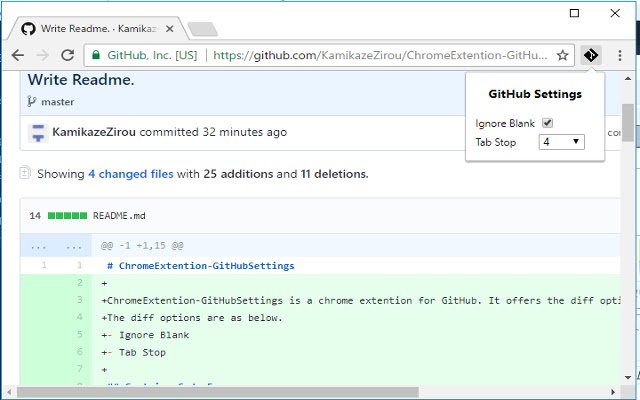The image size is (640, 400).
Task: Open the 4 changed files link
Action: (131, 174)
